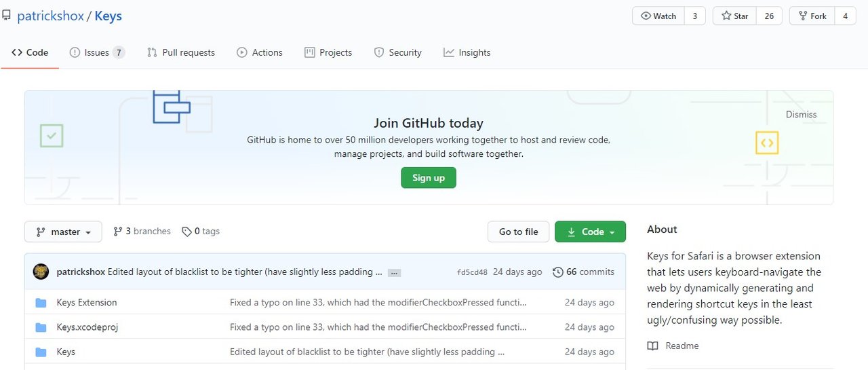Open the patrickshox owner link
The width and height of the screenshot is (868, 370).
click(50, 16)
